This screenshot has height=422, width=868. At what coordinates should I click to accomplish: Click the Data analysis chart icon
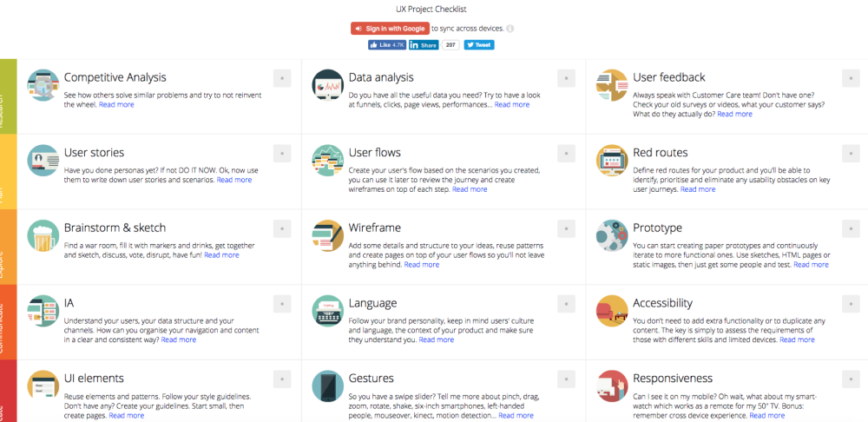[x=328, y=85]
